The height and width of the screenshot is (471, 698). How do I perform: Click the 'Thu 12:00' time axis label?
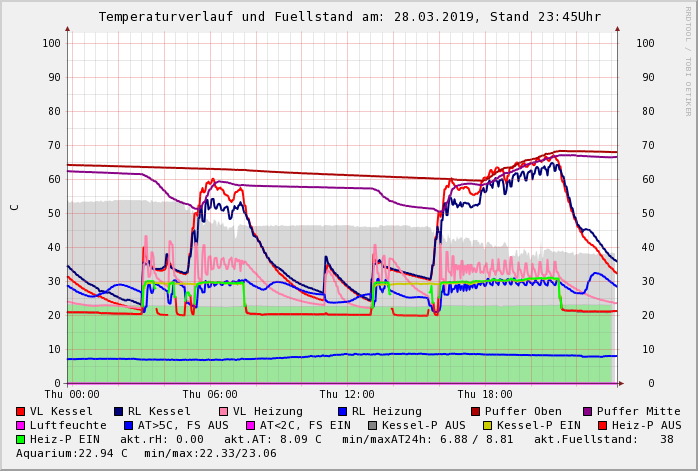347,394
